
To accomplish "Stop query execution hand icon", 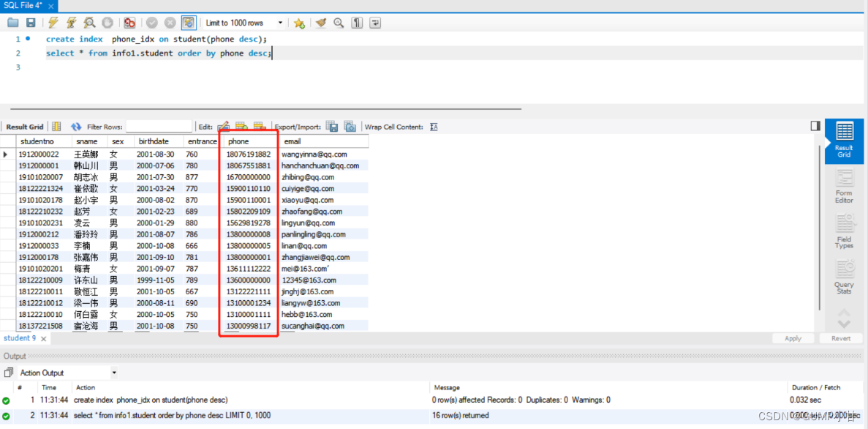I will 107,23.
